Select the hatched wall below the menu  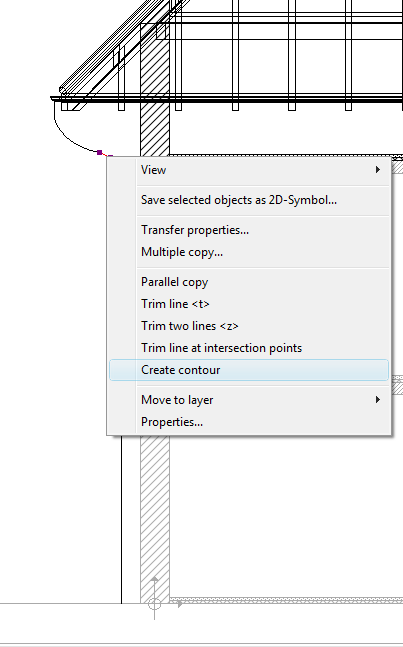pyautogui.click(x=155, y=519)
